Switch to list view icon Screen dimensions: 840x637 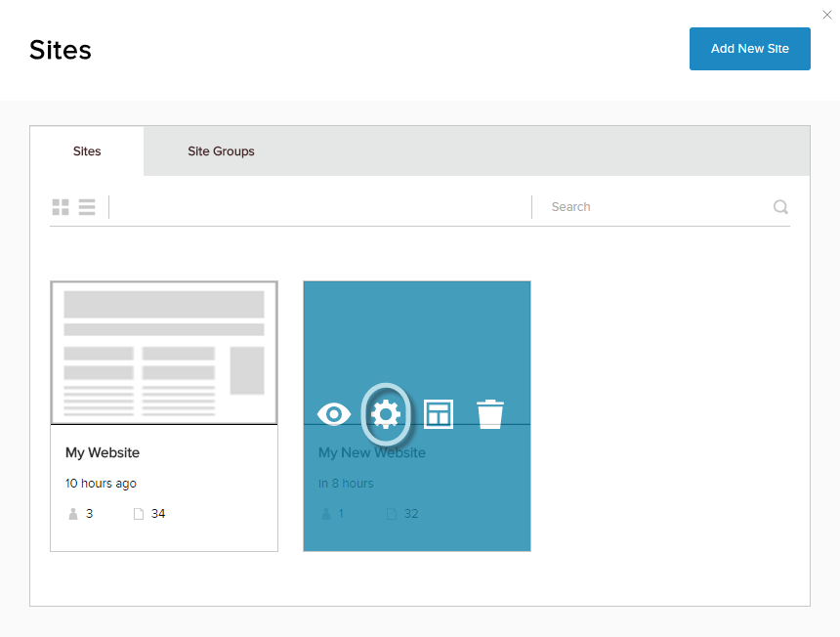click(x=87, y=207)
